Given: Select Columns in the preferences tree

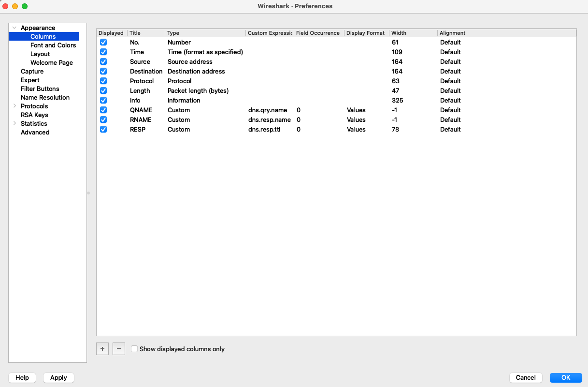Looking at the screenshot, I should (43, 36).
